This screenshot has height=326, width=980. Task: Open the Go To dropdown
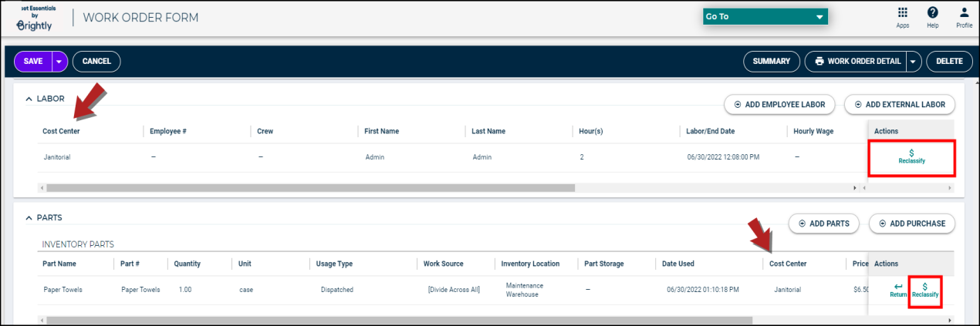(765, 16)
